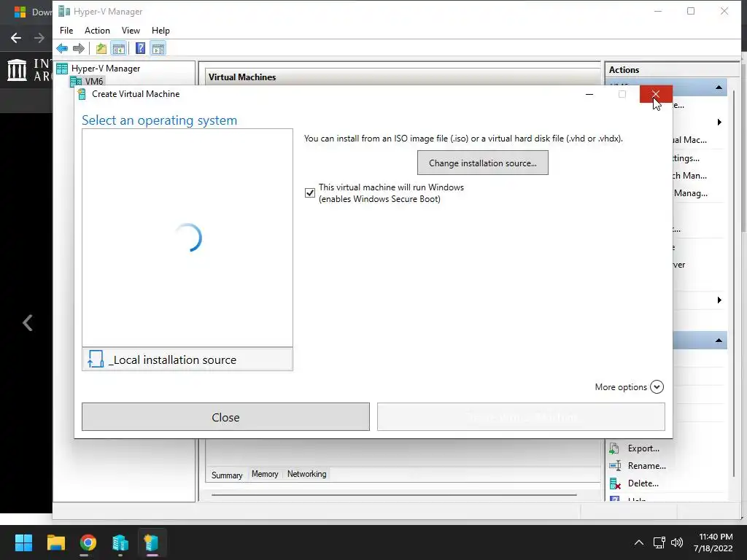Click the browser back arrow behind Hyper-V
The image size is (747, 560).
[16, 38]
